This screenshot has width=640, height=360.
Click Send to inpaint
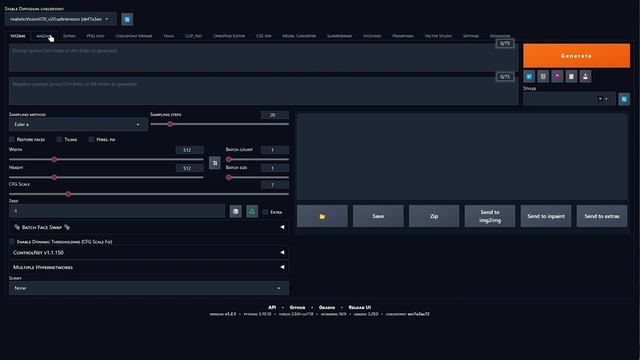pos(546,216)
